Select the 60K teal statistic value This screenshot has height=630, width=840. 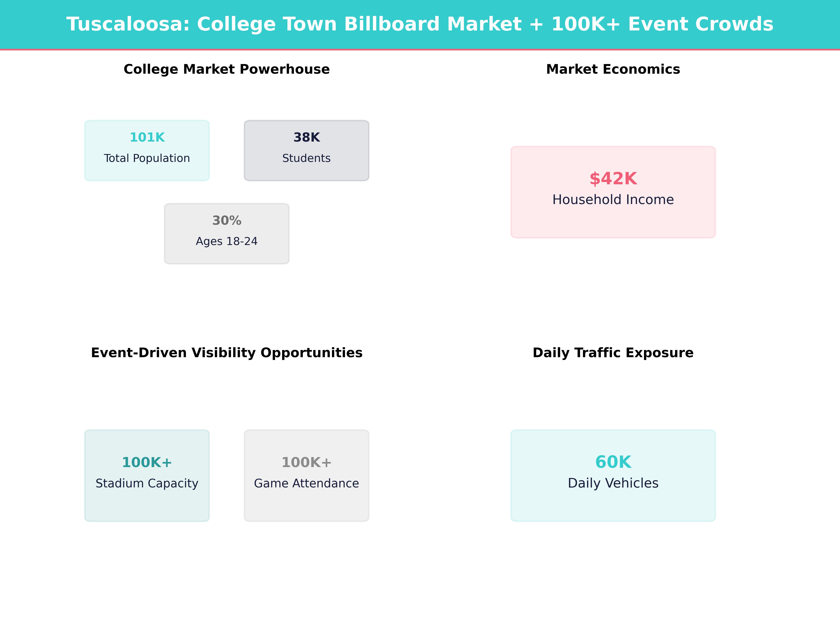coord(613,463)
